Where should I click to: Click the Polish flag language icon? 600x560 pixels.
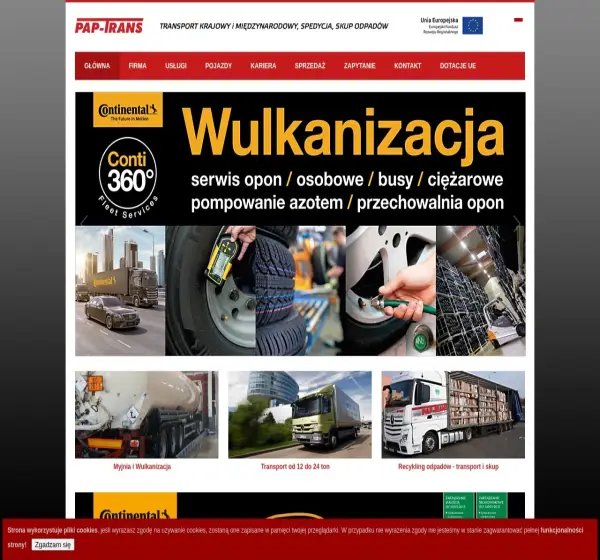click(518, 20)
